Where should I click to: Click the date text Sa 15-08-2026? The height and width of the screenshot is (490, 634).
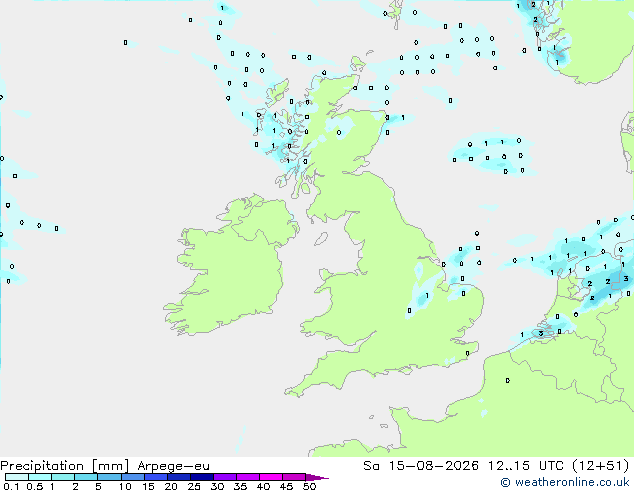pyautogui.click(x=421, y=466)
